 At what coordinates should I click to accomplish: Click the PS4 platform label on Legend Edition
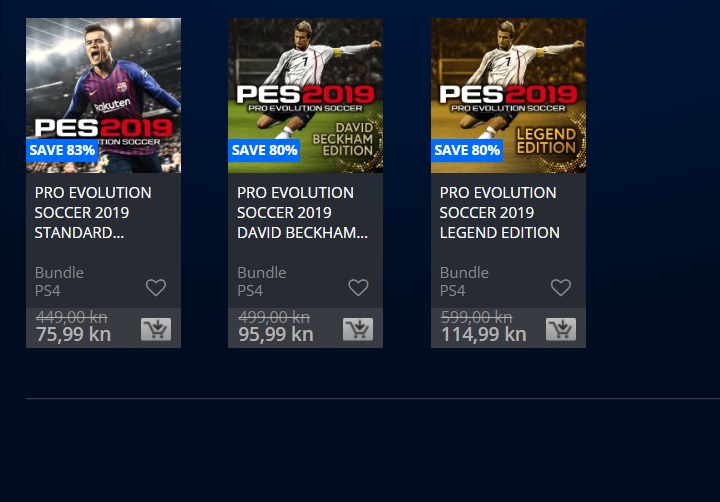pos(453,291)
